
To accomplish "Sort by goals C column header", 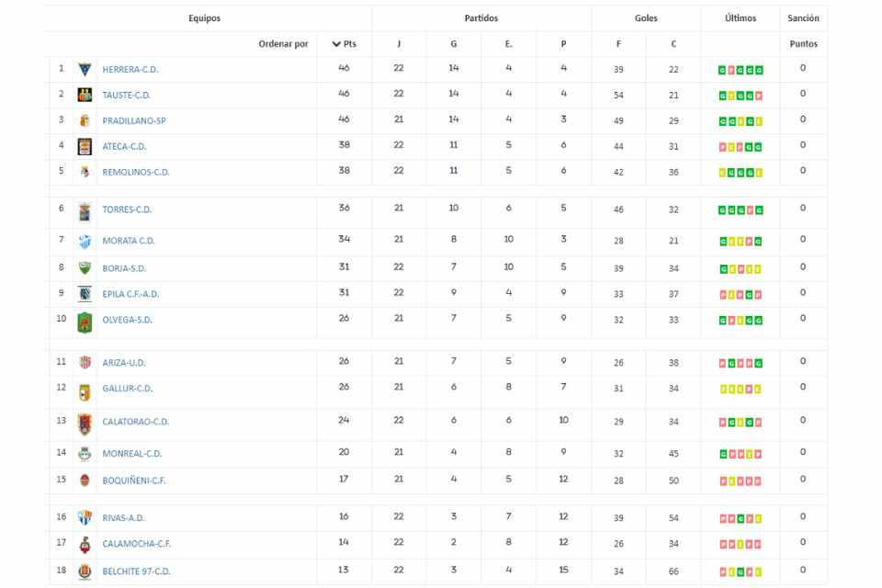I will (673, 44).
